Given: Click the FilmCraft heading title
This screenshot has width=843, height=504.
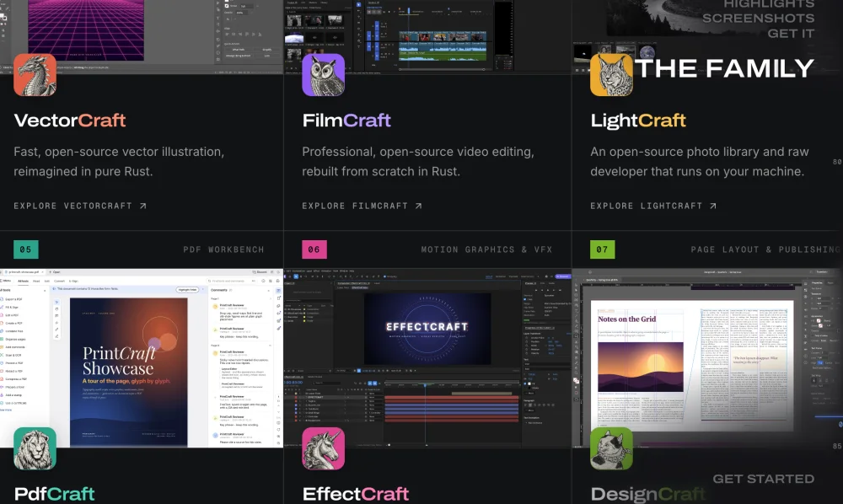Looking at the screenshot, I should point(346,121).
